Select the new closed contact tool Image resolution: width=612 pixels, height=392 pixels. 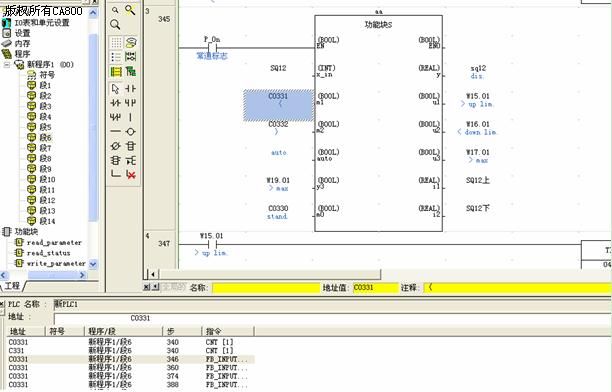(x=116, y=103)
